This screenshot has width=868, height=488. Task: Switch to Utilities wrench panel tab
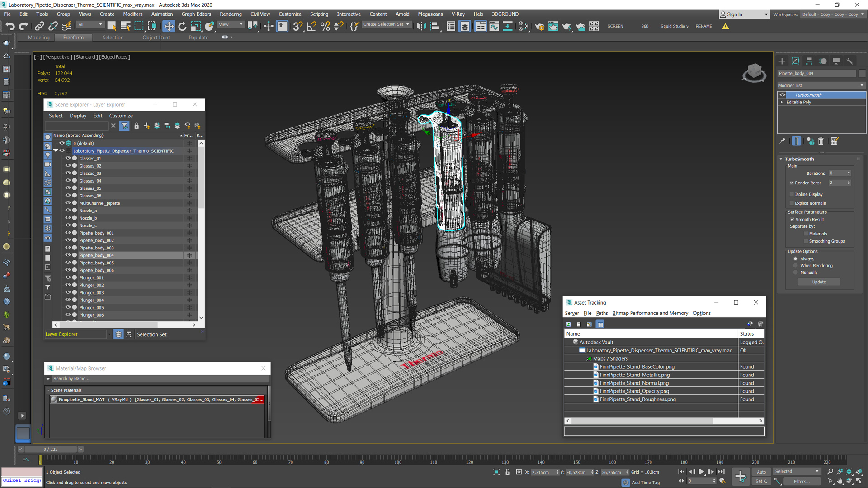[x=850, y=61]
